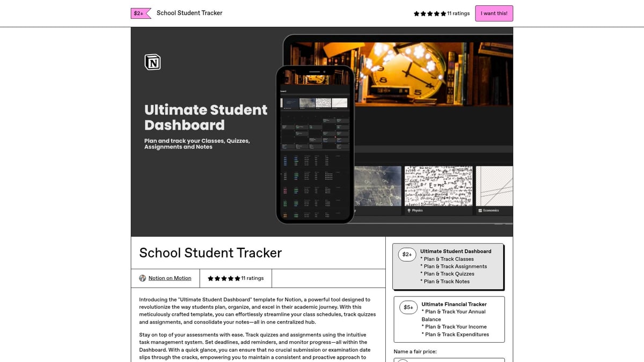This screenshot has width=644, height=362.
Task: Click Notion on Motion's avatar icon
Action: click(142, 278)
